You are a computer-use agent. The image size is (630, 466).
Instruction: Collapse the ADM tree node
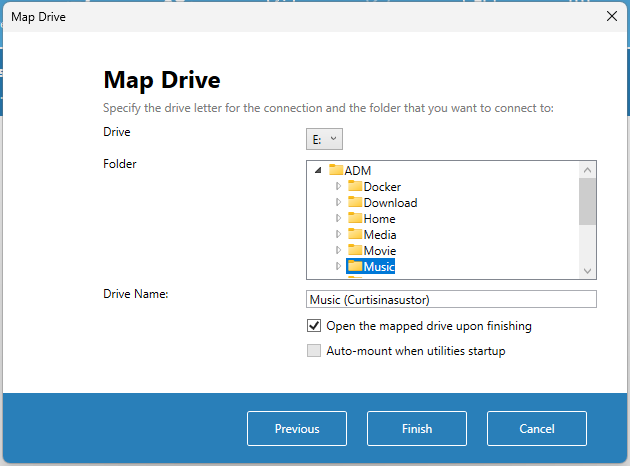coord(318,171)
